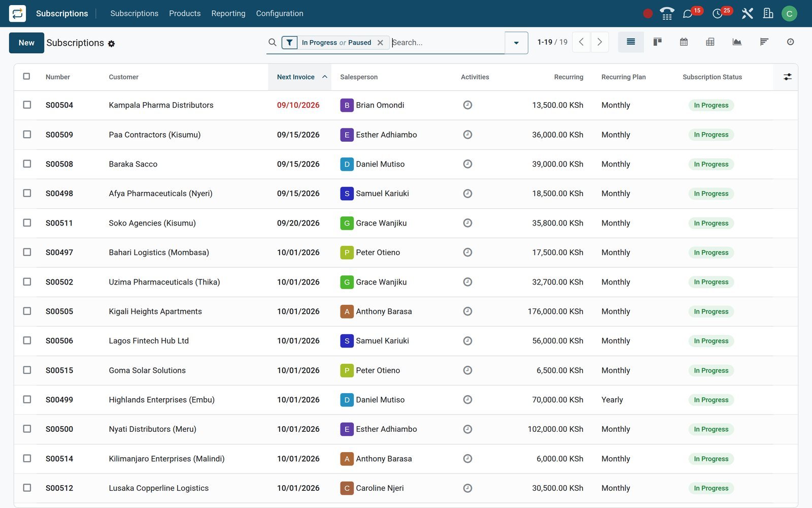Open the Configuration menu

click(280, 14)
